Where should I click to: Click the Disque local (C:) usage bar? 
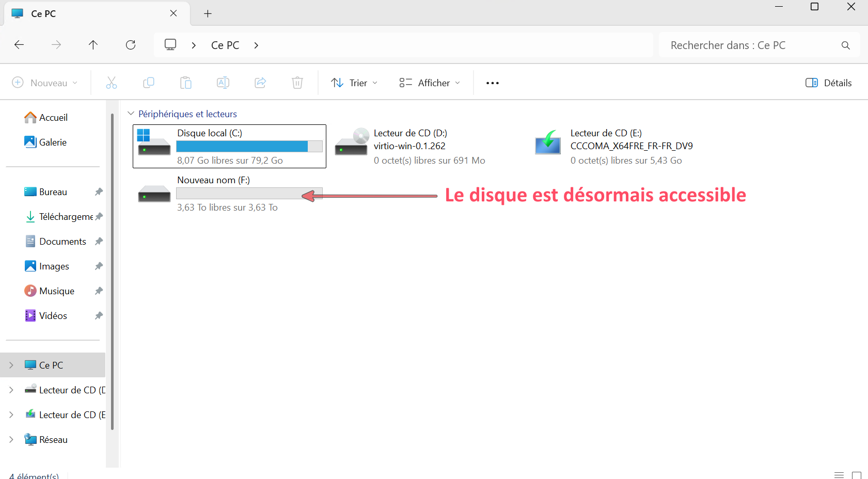tap(249, 147)
